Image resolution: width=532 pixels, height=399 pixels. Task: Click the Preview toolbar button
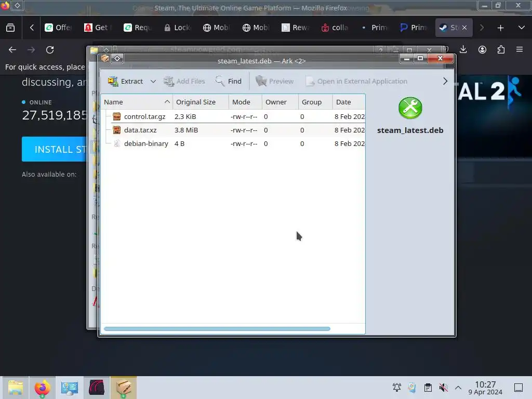[274, 82]
